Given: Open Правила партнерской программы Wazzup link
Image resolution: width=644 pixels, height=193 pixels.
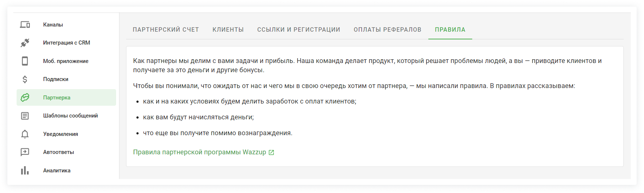Looking at the screenshot, I should pos(199,152).
